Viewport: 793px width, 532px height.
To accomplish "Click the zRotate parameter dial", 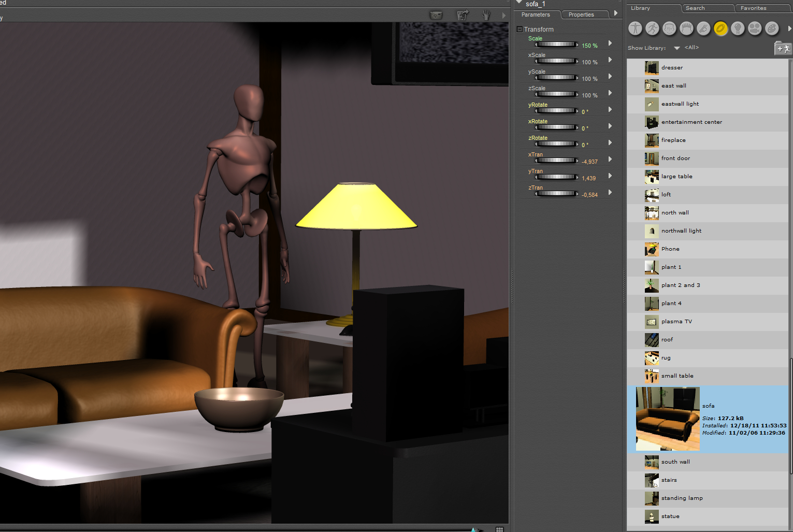I will click(x=557, y=144).
